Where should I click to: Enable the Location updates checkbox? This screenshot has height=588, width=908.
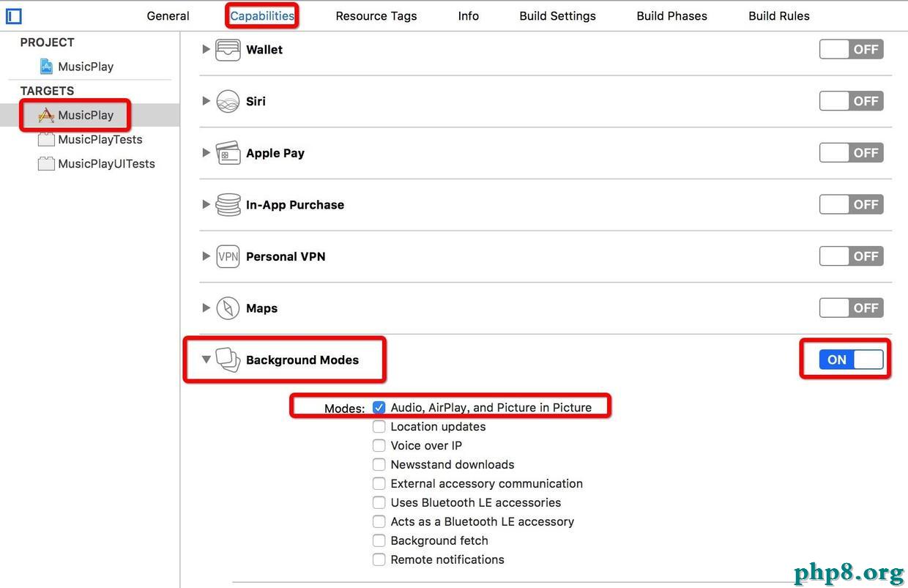click(x=379, y=426)
